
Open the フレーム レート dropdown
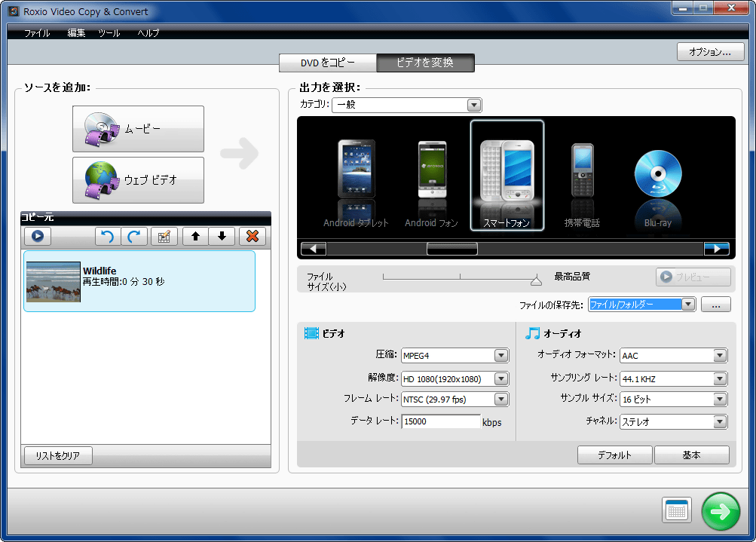[455, 400]
